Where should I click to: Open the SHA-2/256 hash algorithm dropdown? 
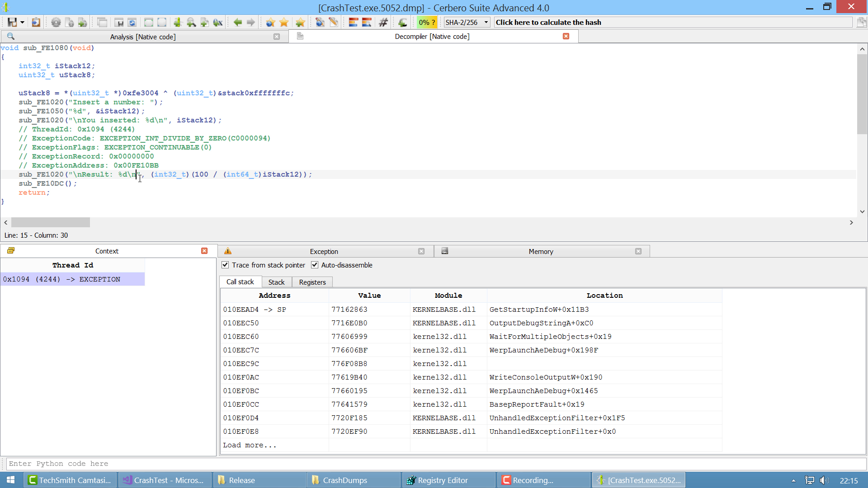[467, 22]
